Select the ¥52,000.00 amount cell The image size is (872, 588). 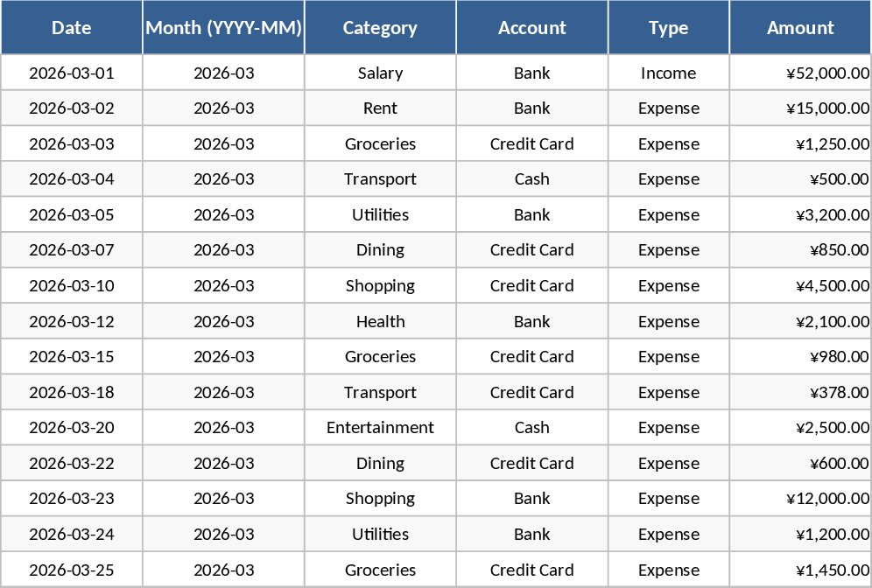click(826, 73)
